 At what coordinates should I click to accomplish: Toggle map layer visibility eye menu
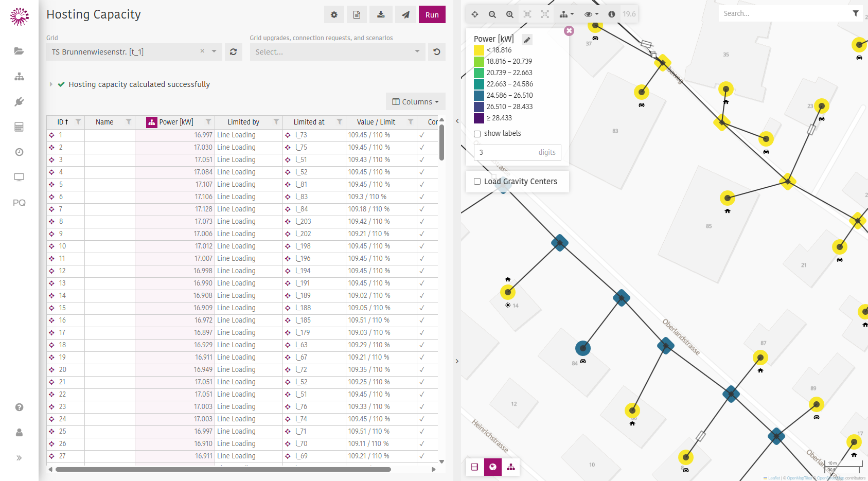(x=591, y=14)
